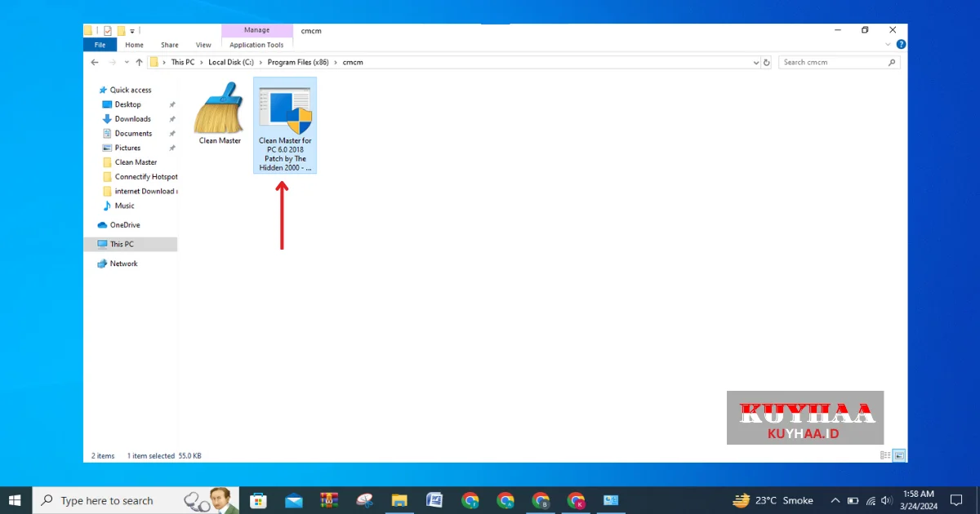Switch to the View ribbon tab
Image resolution: width=980 pixels, height=514 pixels.
pyautogui.click(x=203, y=45)
